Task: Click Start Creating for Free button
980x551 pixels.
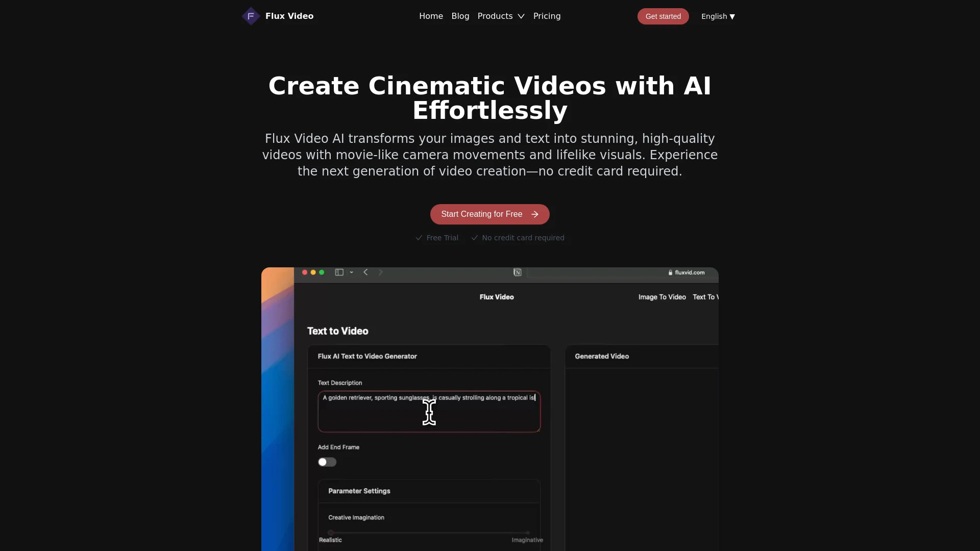Action: coord(489,214)
